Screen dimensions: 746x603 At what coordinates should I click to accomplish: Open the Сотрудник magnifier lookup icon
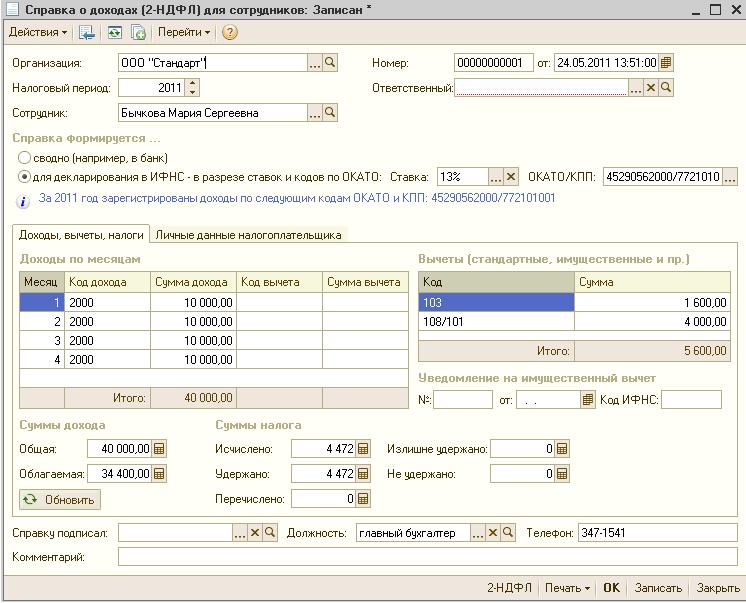(x=330, y=113)
